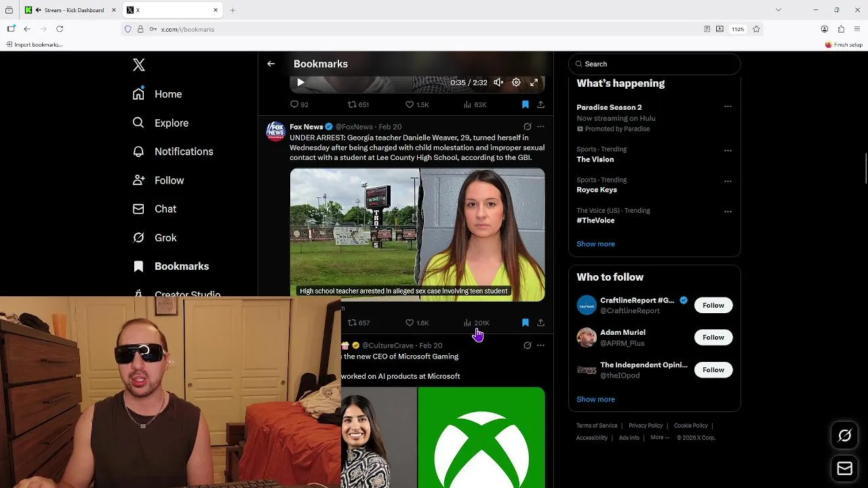Click Fox News account name
Viewport: 868px width, 488px height.
pos(307,127)
